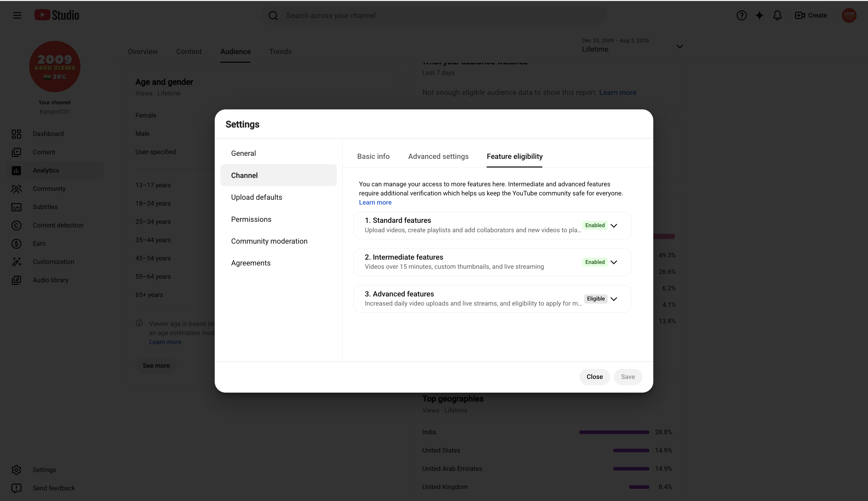Click See more under Age and gender

pyautogui.click(x=156, y=366)
